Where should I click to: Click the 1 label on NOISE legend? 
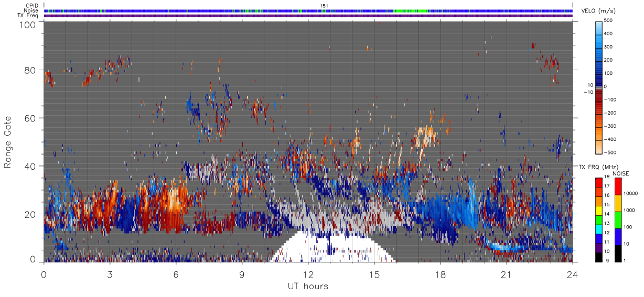coord(626,260)
